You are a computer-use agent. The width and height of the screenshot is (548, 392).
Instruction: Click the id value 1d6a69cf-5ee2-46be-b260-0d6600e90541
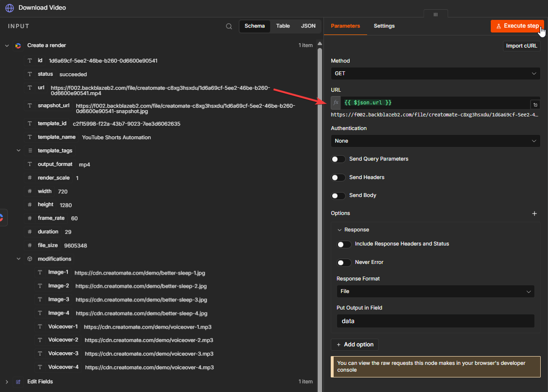[x=103, y=61]
